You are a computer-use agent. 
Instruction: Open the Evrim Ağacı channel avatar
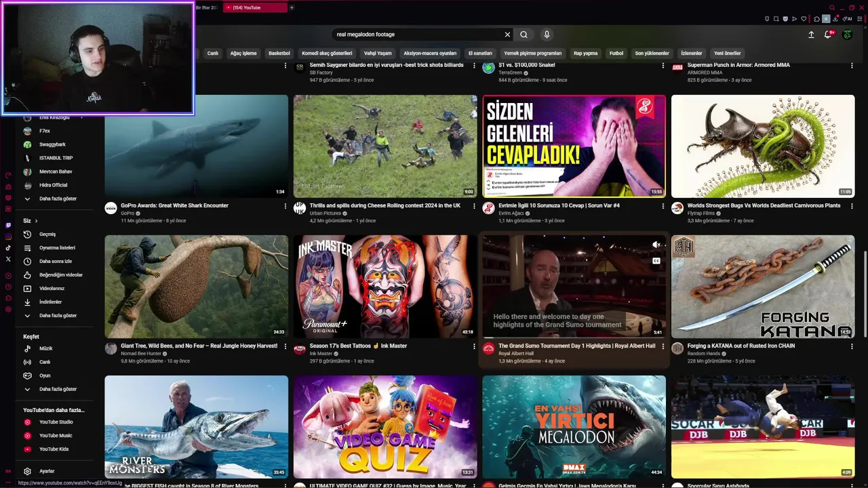(488, 209)
